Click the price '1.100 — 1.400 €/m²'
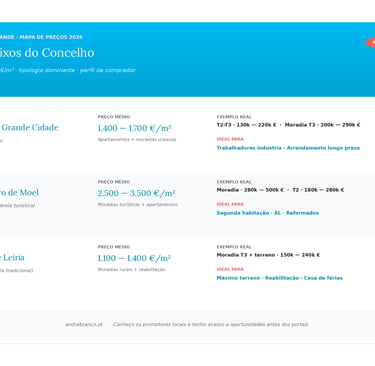Image resolution: width=375 pixels, height=366 pixels. pyautogui.click(x=134, y=258)
